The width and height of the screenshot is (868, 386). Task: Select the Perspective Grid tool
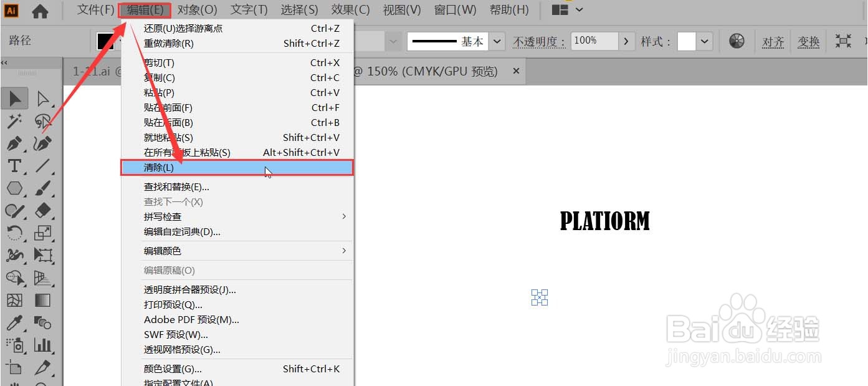pos(42,277)
